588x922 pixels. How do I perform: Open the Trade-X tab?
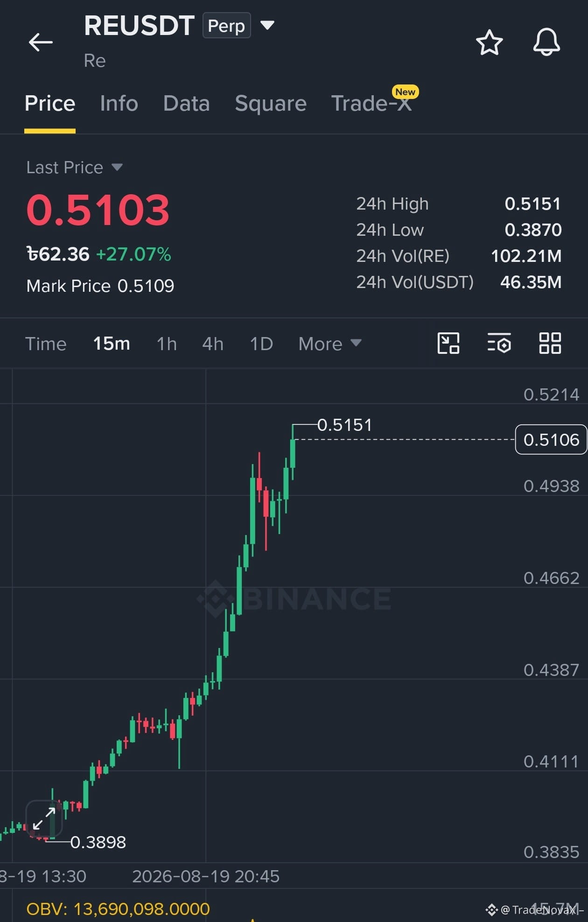click(x=371, y=103)
